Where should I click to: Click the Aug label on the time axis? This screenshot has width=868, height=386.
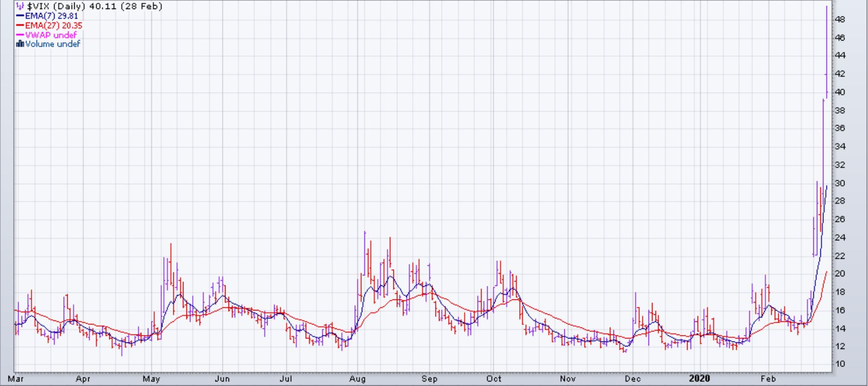[x=357, y=379]
